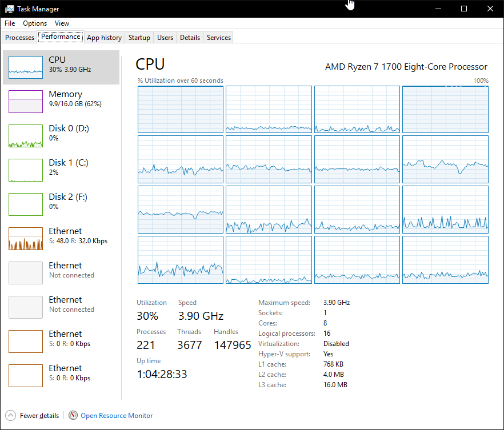504x430 pixels.
Task: Open the File menu
Action: 10,23
